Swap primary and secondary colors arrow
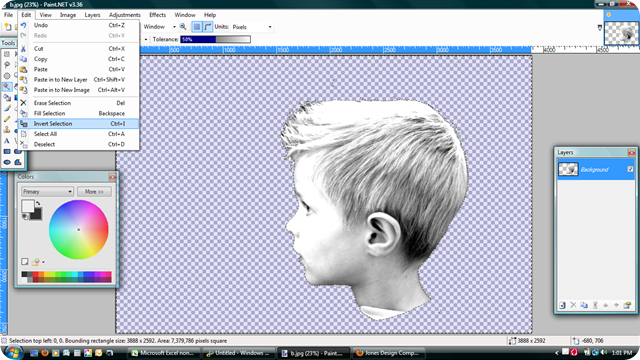 click(x=38, y=203)
